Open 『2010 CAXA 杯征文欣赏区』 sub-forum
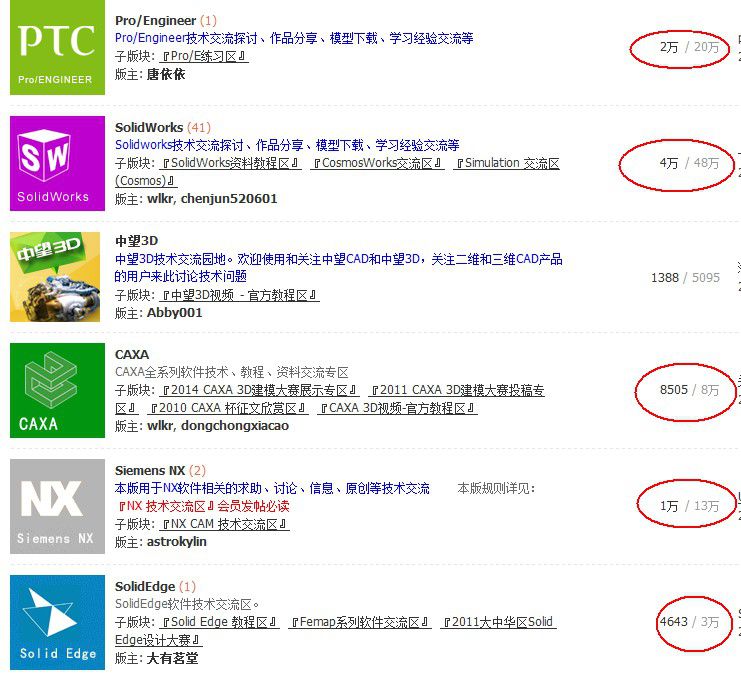This screenshot has width=741, height=679. pos(228,408)
